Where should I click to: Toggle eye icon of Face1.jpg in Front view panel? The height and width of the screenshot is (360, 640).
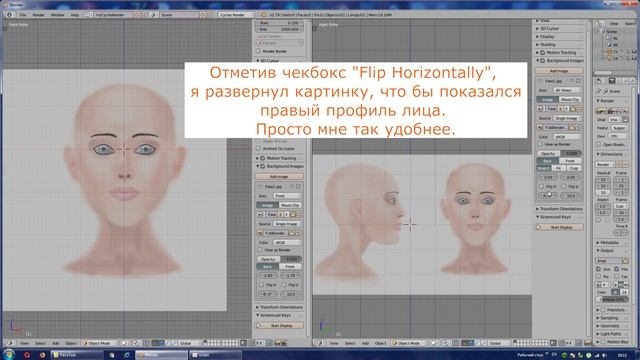[x=291, y=187]
